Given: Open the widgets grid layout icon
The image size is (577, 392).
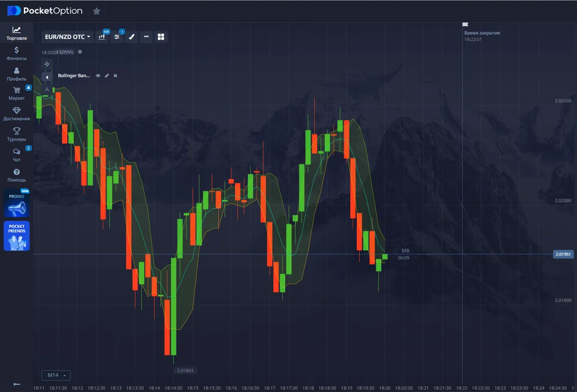Looking at the screenshot, I should tap(161, 37).
